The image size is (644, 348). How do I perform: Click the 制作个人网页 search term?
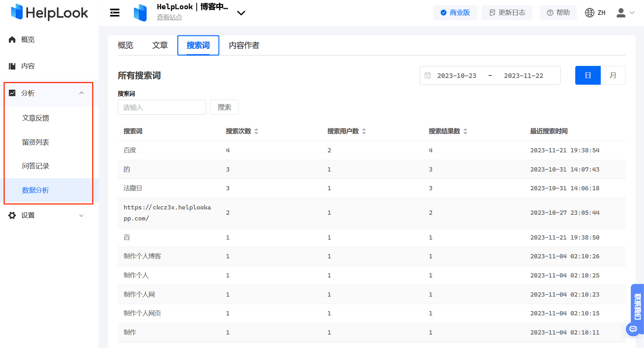142,313
